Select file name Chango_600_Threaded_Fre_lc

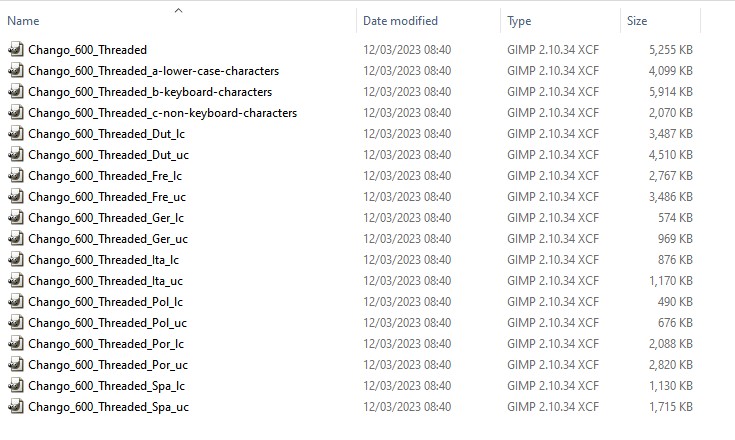pos(105,176)
